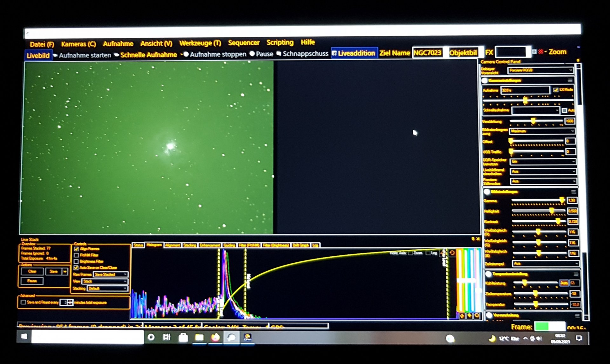Stop the capture with Aufnahme stoppen
The height and width of the screenshot is (364, 610).
pos(215,54)
